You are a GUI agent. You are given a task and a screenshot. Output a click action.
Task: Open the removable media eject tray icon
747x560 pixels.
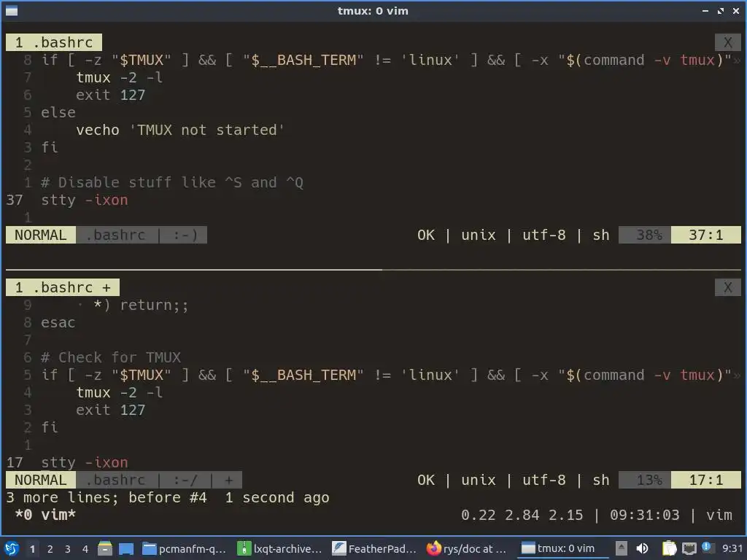[x=621, y=548]
